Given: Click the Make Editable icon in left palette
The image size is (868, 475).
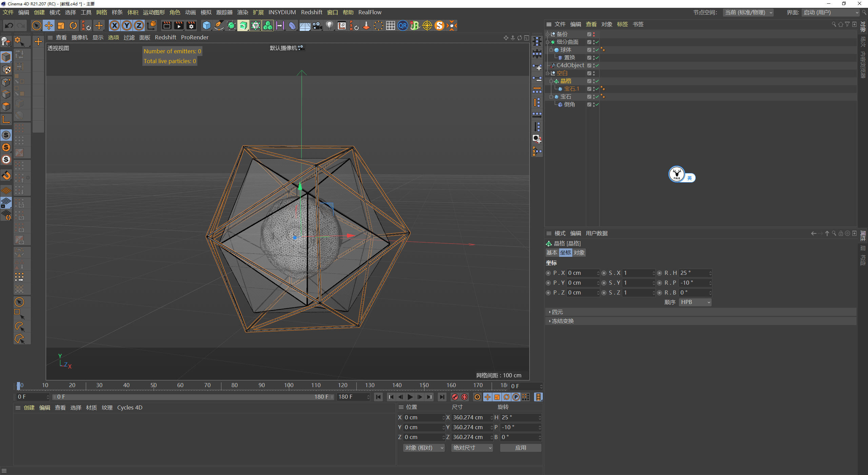Looking at the screenshot, I should (x=6, y=41).
